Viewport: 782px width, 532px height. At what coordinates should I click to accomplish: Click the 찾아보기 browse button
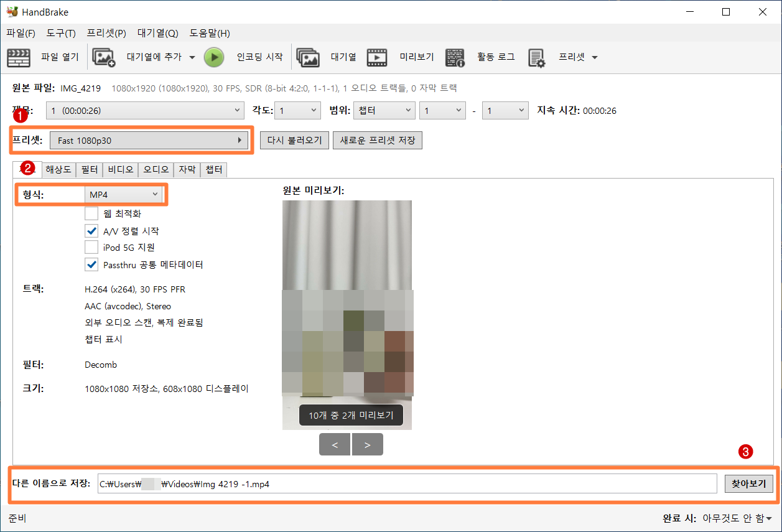[748, 483]
